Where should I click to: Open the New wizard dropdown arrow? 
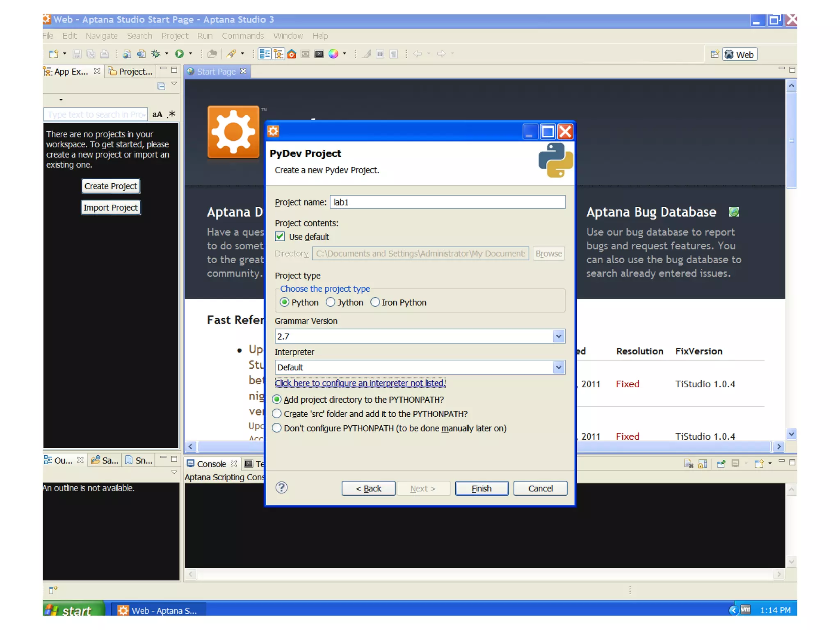(64, 54)
